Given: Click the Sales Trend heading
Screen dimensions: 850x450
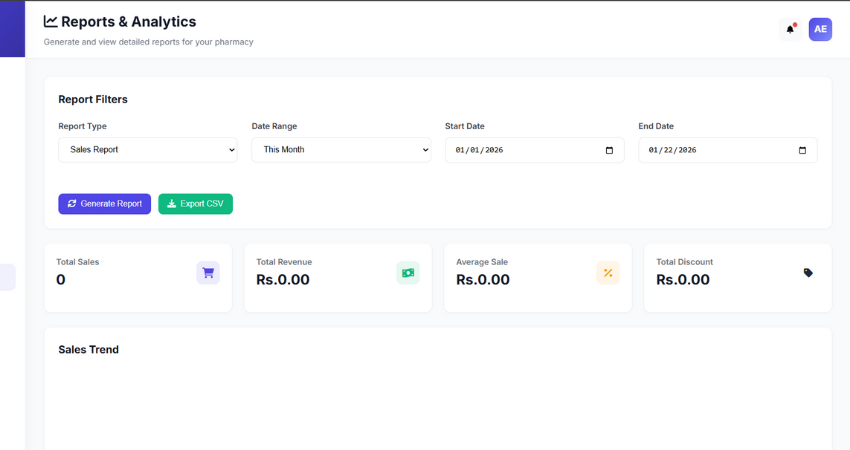Looking at the screenshot, I should 89,350.
